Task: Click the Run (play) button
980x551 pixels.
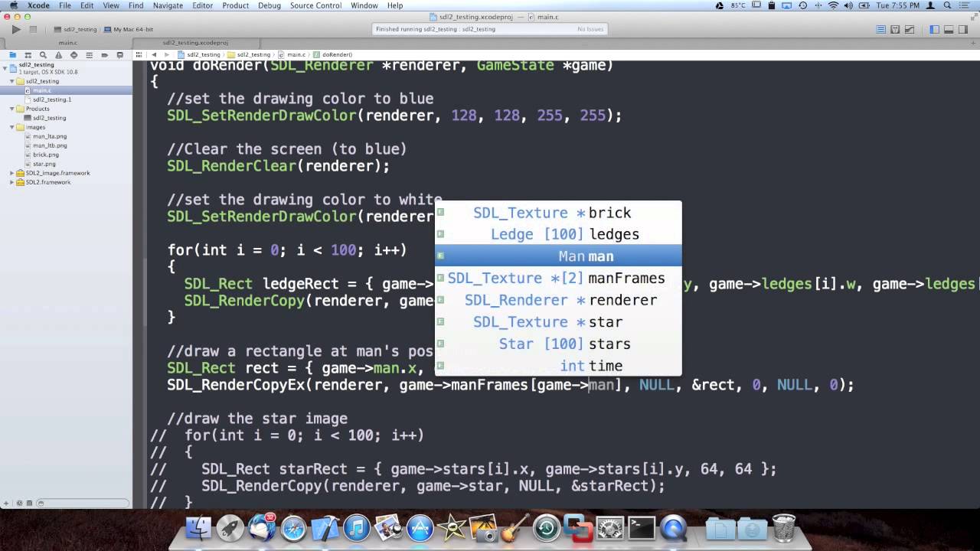Action: [15, 30]
